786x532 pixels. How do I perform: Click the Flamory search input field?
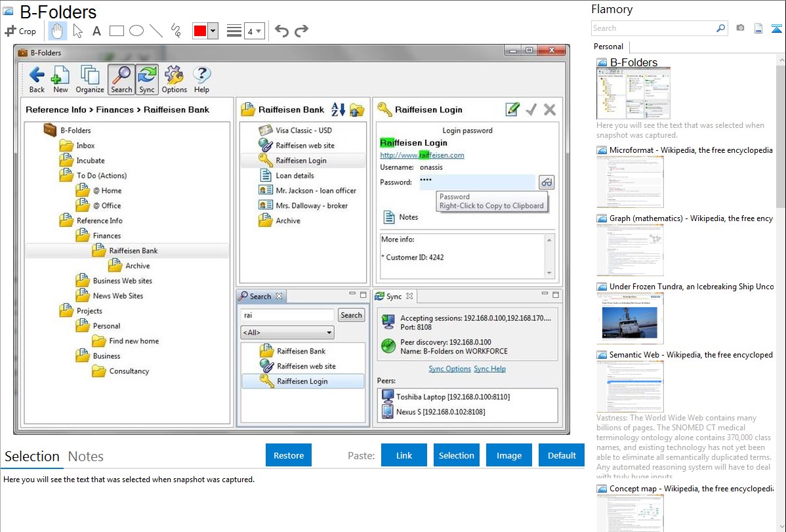click(x=653, y=28)
